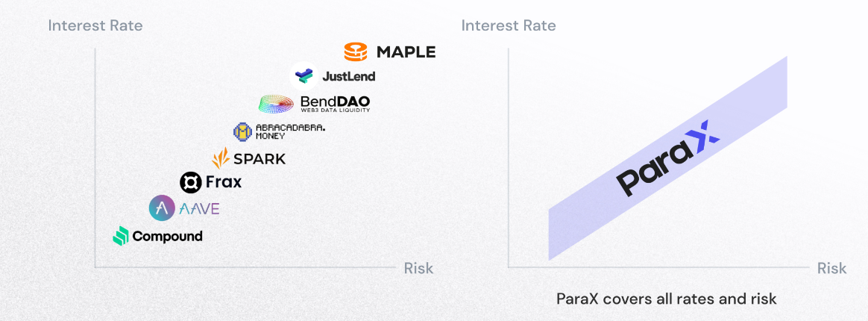Click the Abracadabra pixel-art logo icon
This screenshot has width=868, height=321.
point(242,132)
